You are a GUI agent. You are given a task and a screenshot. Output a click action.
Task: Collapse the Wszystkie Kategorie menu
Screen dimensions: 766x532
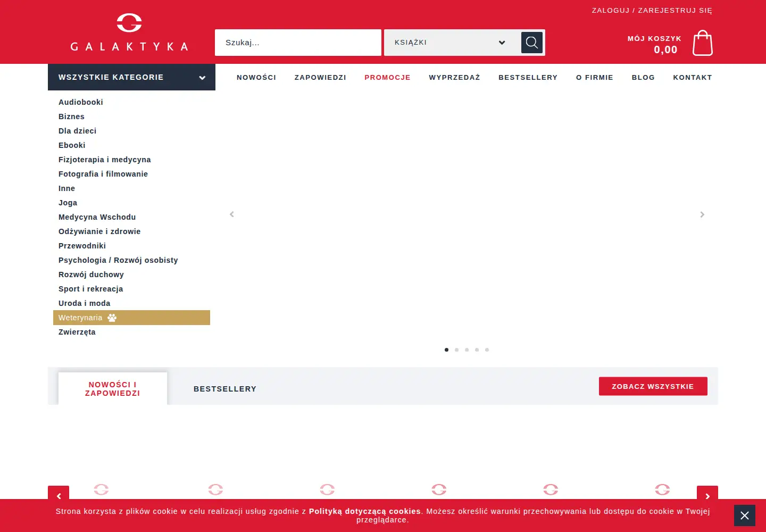131,77
